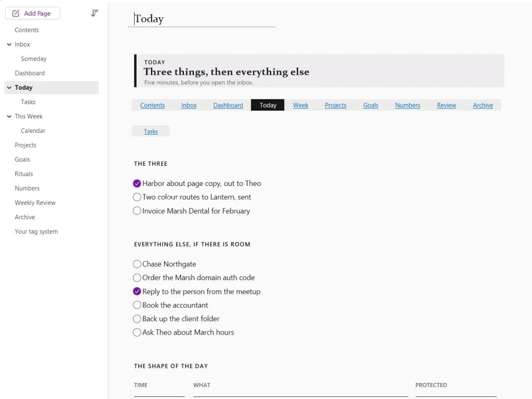Follow the Week link in nav bar
Viewport: 532px width, 399px height.
(301, 105)
